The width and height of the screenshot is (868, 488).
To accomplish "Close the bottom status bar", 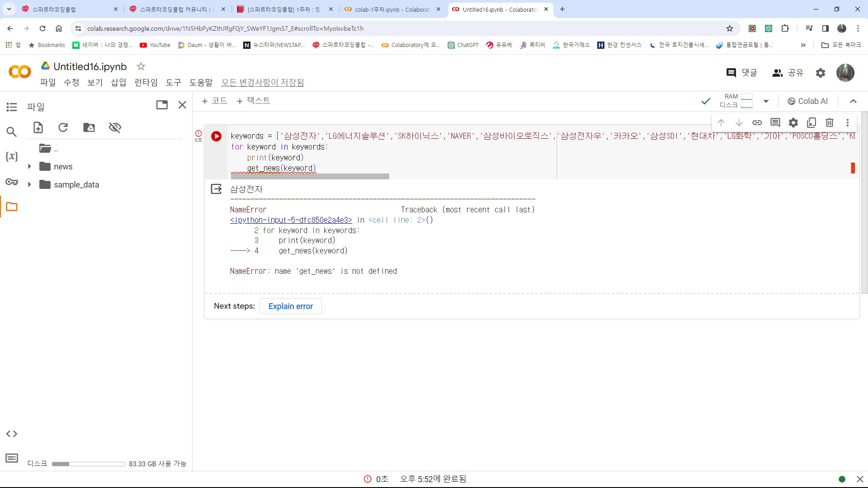I will (860, 479).
